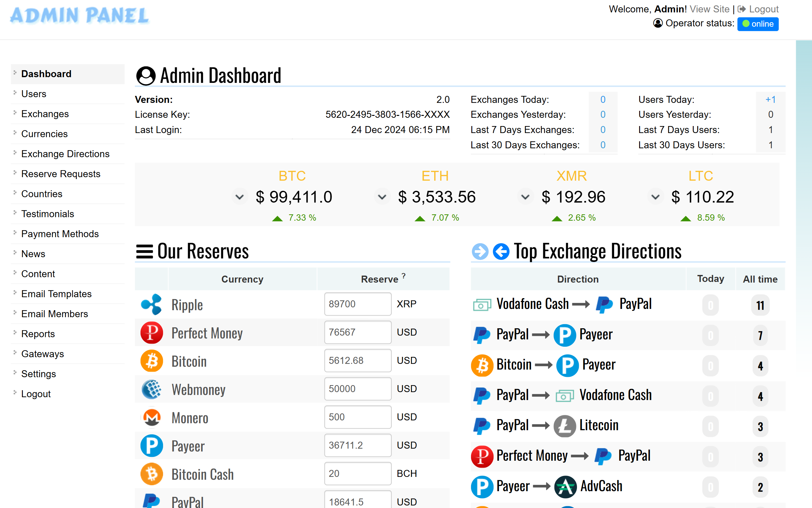Click the Perfect Money icon in reserves
The image size is (812, 508).
pos(152,333)
